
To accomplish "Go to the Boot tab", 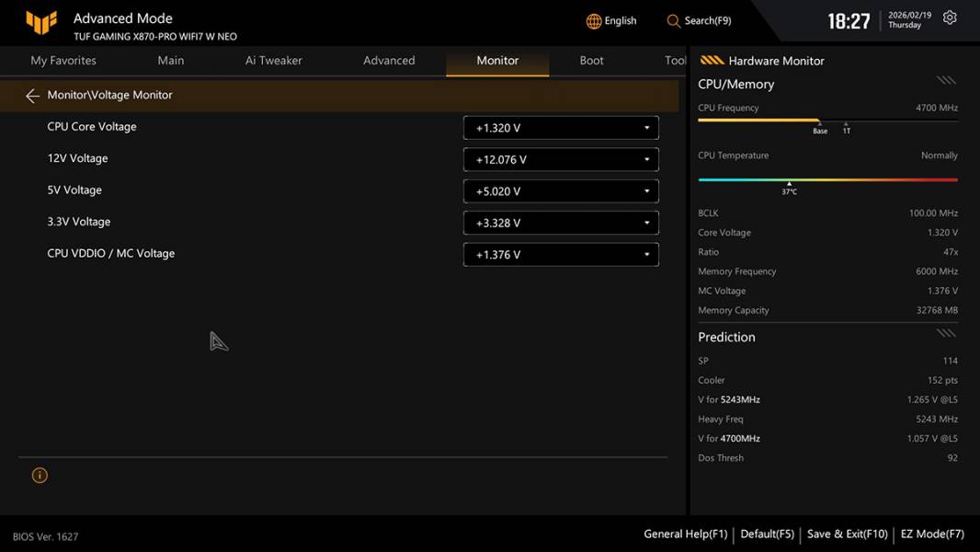I will 591,61.
